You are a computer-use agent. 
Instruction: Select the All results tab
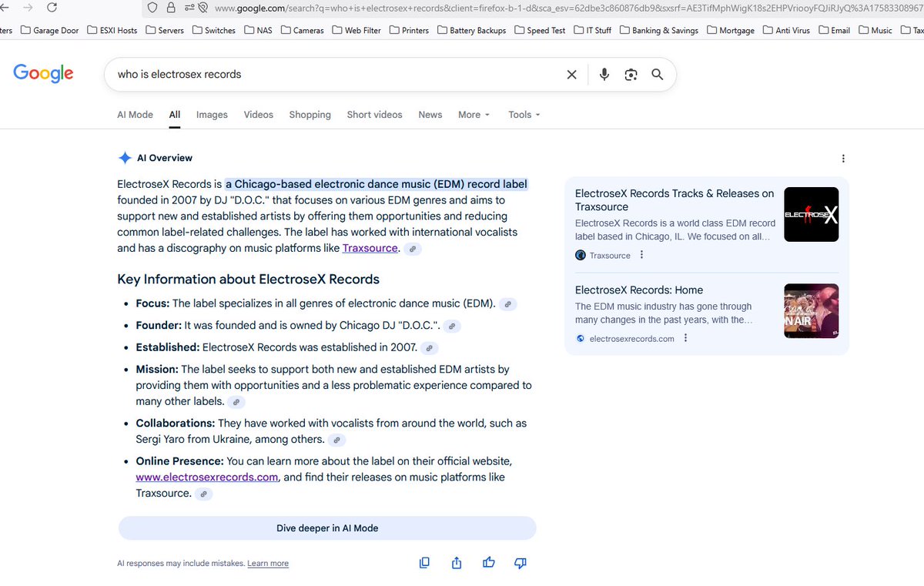tap(175, 115)
